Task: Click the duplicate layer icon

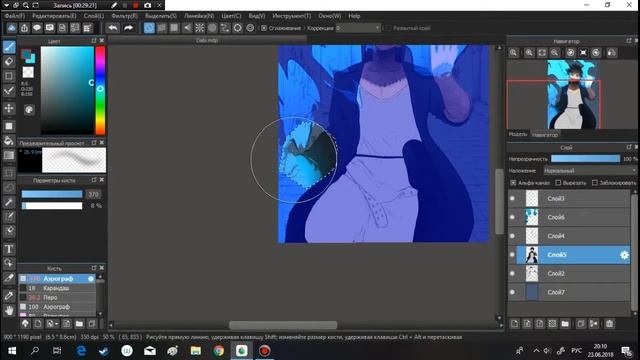Action: 580,324
